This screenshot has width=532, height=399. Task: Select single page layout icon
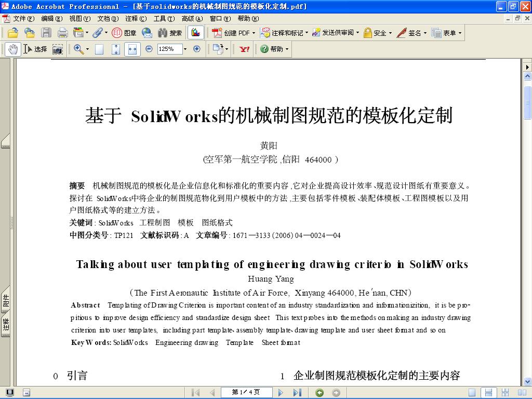tap(472, 393)
